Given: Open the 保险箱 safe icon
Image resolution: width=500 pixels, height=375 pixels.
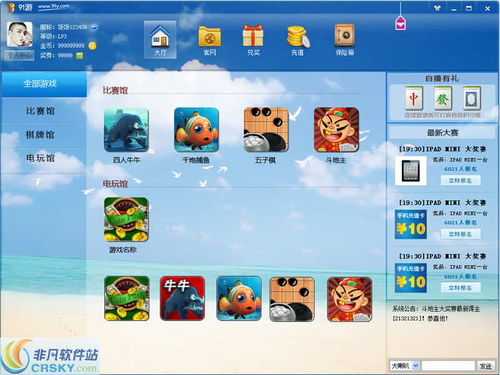Looking at the screenshot, I should point(345,40).
